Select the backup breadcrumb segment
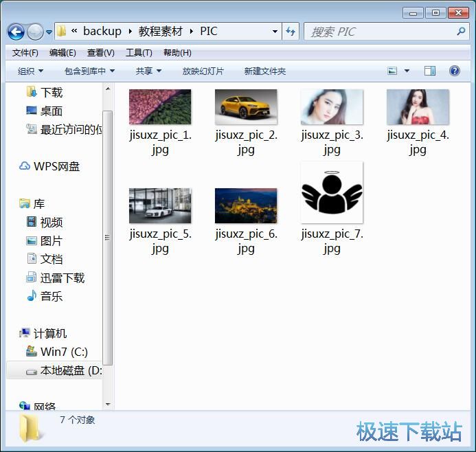The width and height of the screenshot is (476, 452). point(102,31)
